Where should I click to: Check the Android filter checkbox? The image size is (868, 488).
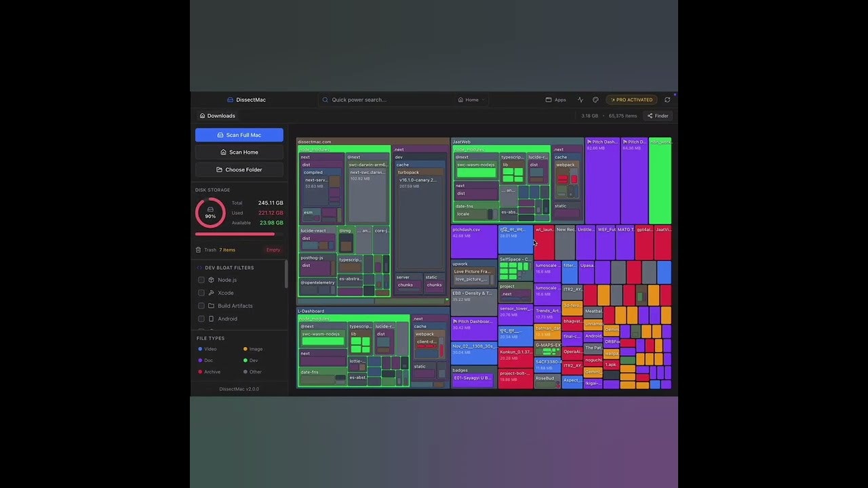click(201, 319)
